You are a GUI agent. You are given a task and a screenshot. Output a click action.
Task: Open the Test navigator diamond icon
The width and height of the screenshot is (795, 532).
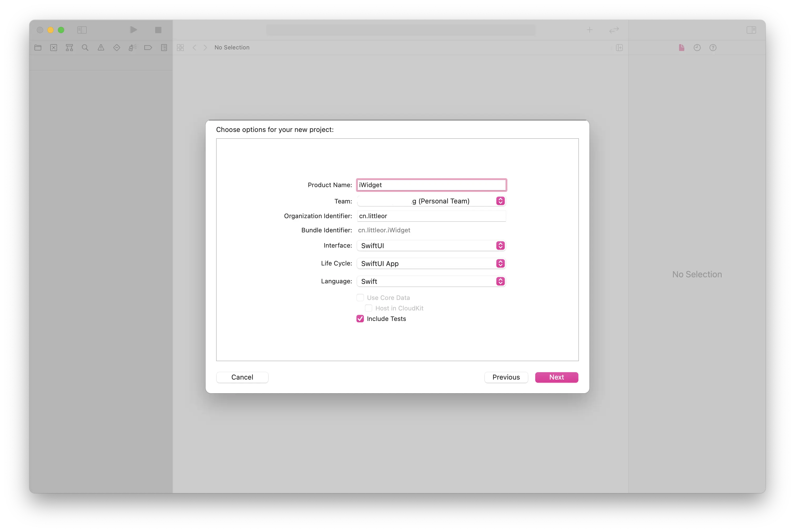117,48
